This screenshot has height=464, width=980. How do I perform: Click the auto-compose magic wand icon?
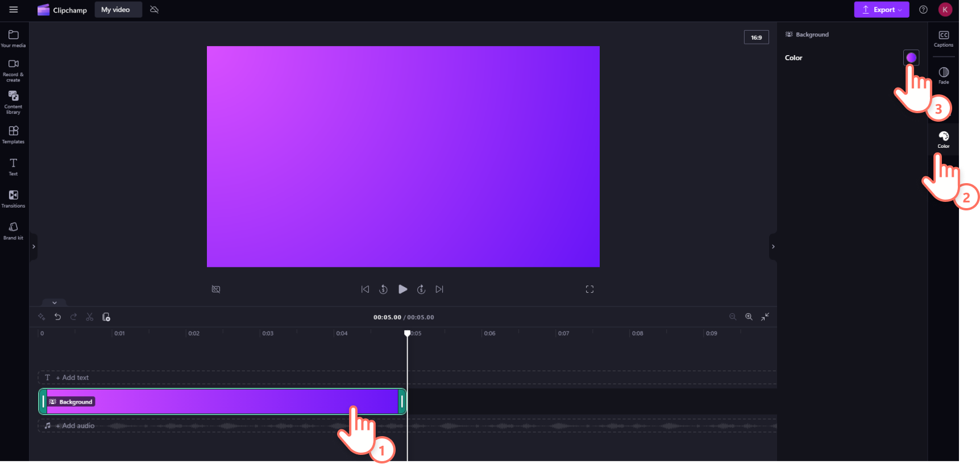click(41, 317)
